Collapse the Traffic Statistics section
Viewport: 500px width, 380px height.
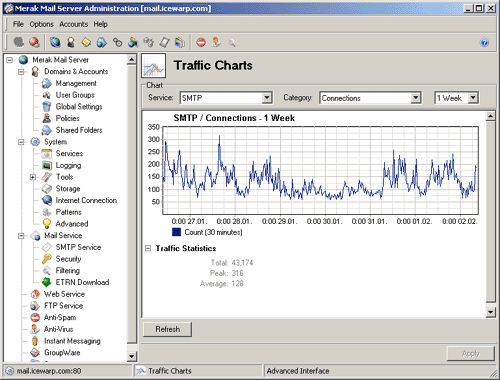pyautogui.click(x=148, y=248)
